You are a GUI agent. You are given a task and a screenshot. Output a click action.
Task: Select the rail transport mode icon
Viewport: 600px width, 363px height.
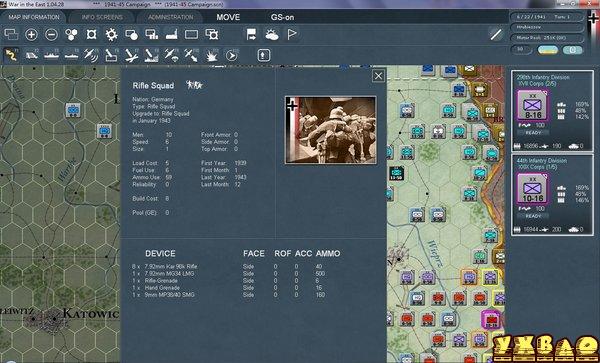pos(31,55)
